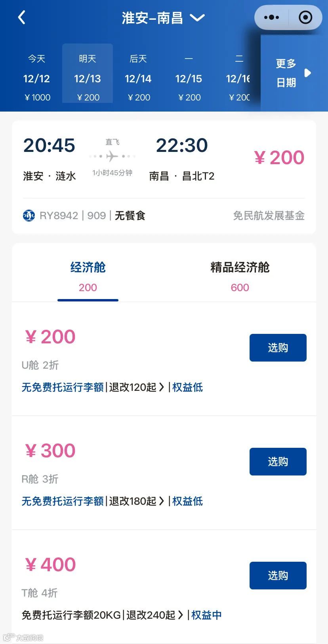The height and width of the screenshot is (644, 328).
Task: Open the mini program three-dots menu
Action: coord(271,17)
